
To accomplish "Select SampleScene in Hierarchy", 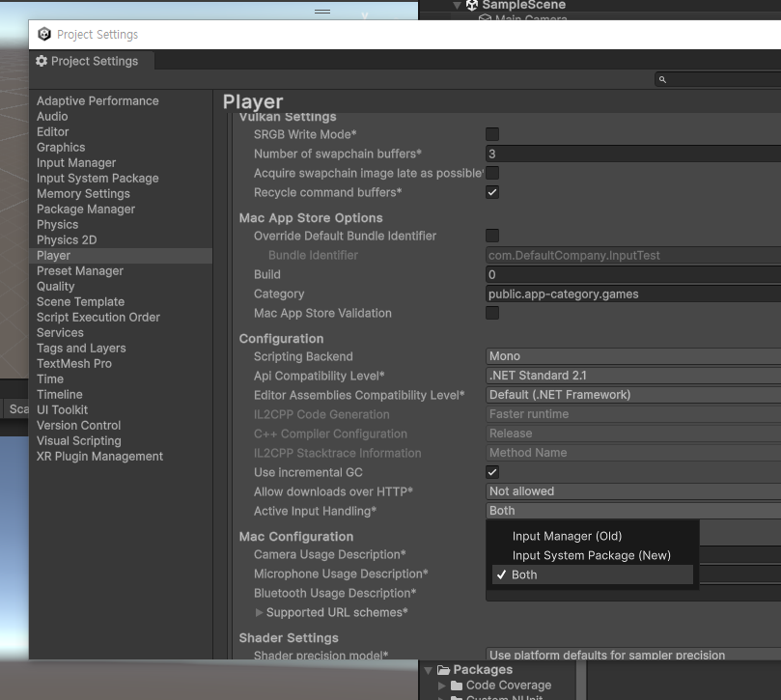I will (523, 5).
